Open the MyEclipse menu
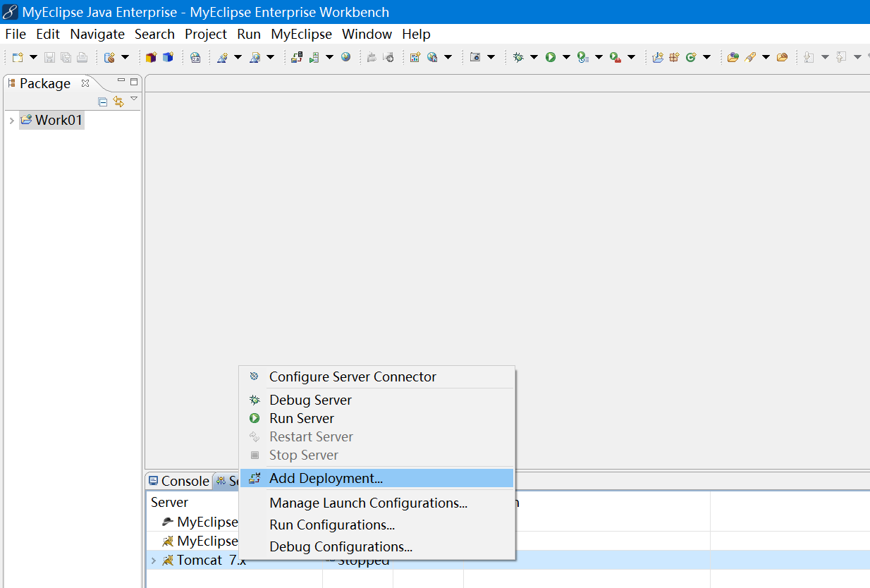Image resolution: width=870 pixels, height=588 pixels. (x=302, y=34)
